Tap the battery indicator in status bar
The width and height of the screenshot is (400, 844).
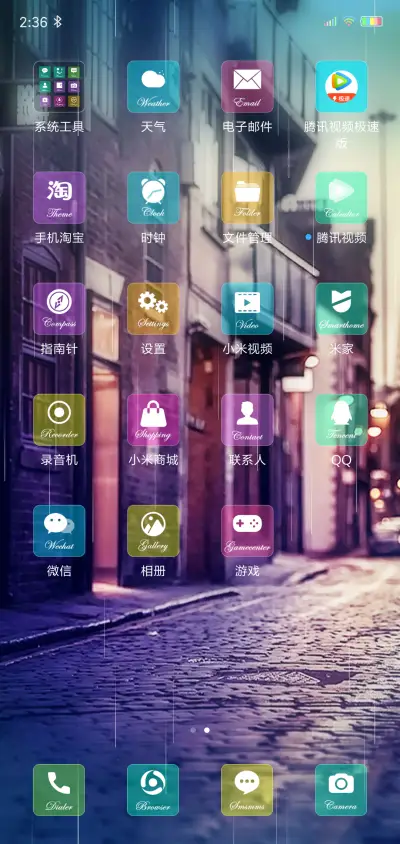coord(371,22)
